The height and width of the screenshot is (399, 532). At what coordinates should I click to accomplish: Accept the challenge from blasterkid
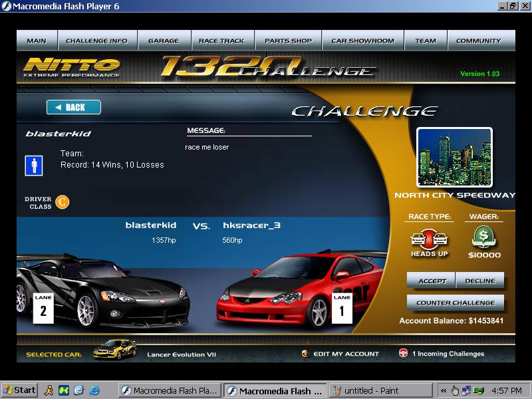(431, 281)
